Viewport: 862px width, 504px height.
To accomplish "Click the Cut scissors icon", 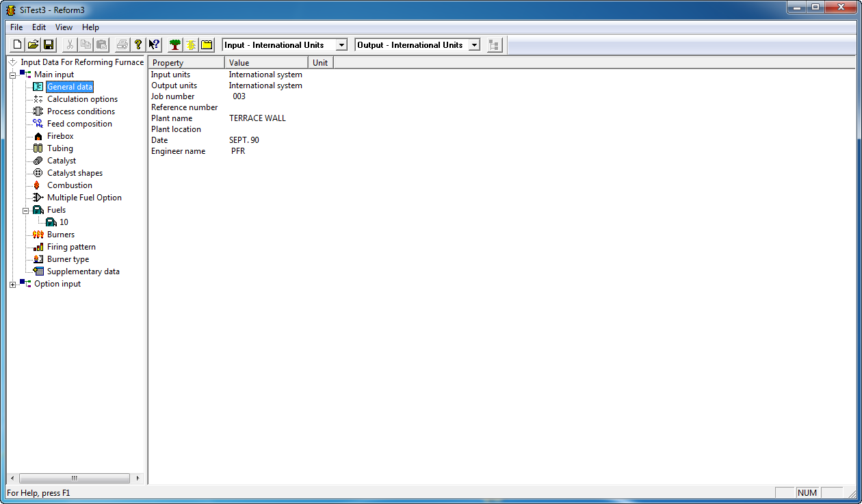I will pos(70,45).
